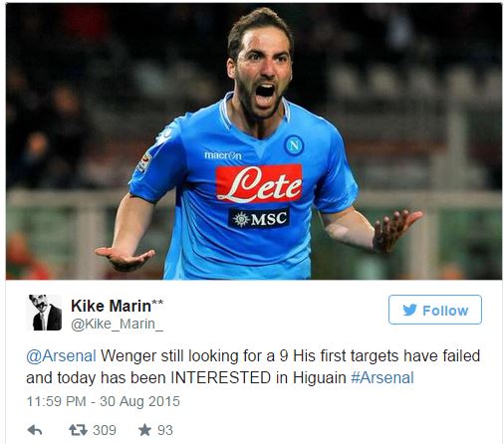Click the red Lete logo on shirt

(259, 184)
